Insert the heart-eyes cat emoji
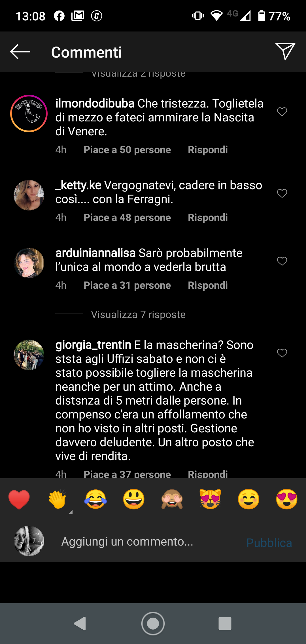306x644 pixels. [x=210, y=499]
